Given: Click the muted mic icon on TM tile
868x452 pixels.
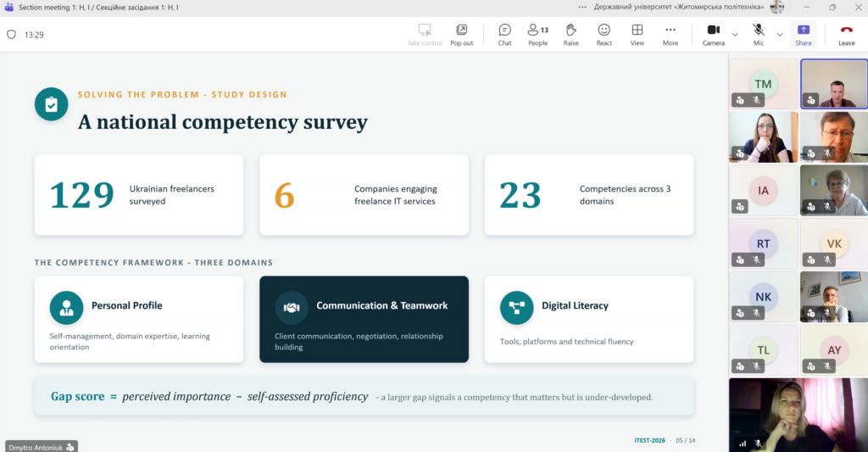Looking at the screenshot, I should pyautogui.click(x=756, y=100).
